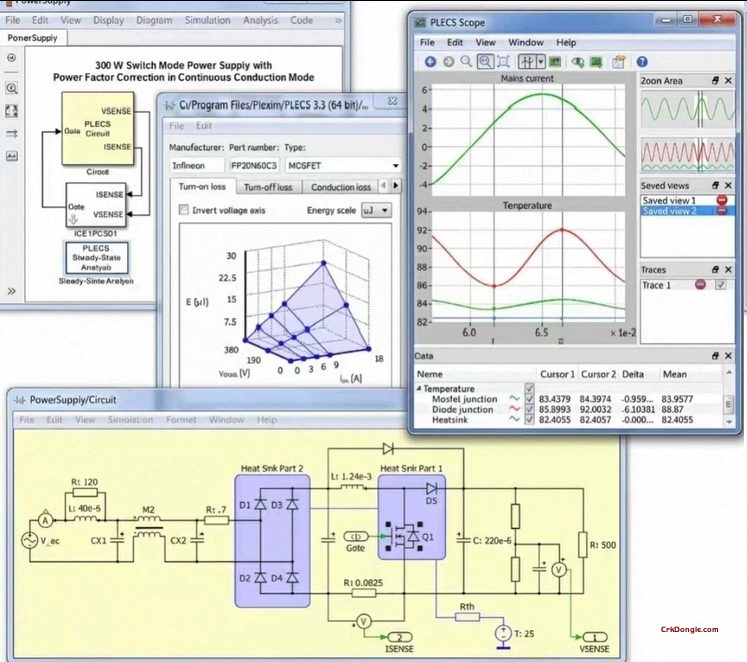The height and width of the screenshot is (662, 747).
Task: Undock the Data panel in Scope
Action: [x=715, y=356]
